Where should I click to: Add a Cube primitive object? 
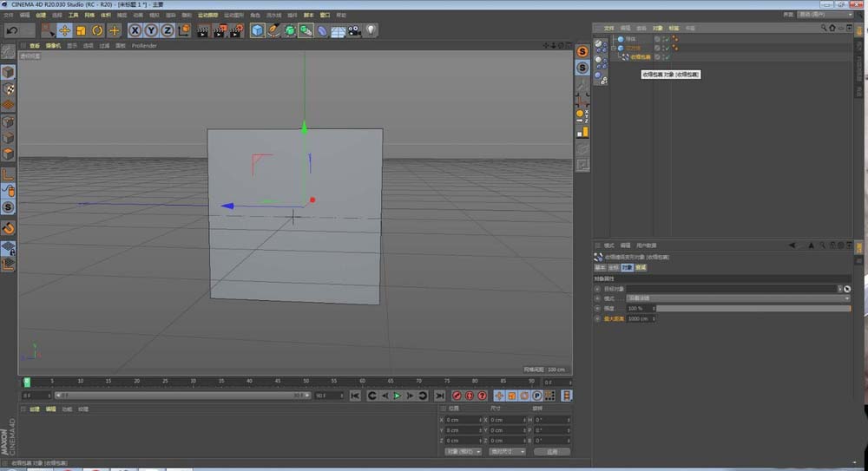pos(258,30)
